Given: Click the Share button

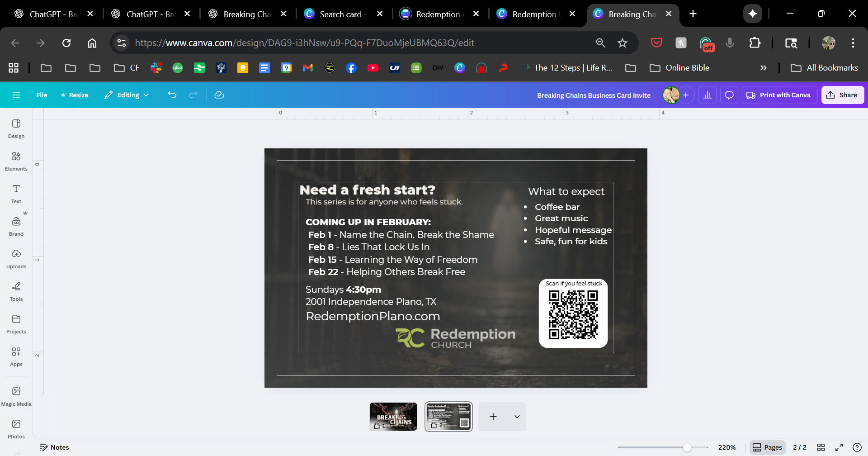Looking at the screenshot, I should click(x=842, y=95).
